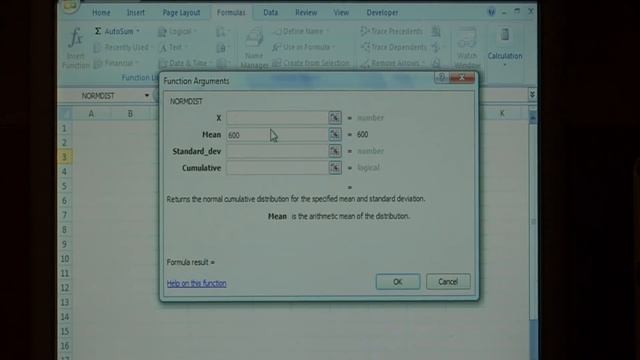Click Cancel in Function Arguments dialog
Image resolution: width=640 pixels, height=360 pixels.
click(448, 282)
